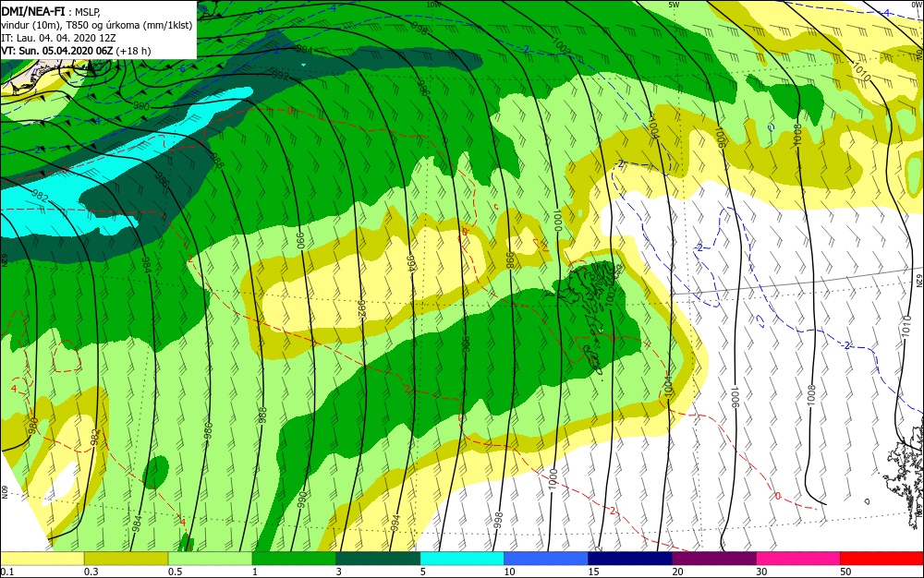This screenshot has height=578, width=924.
Task: Pick the blue 10–15 legend swatch
Action: [x=546, y=559]
